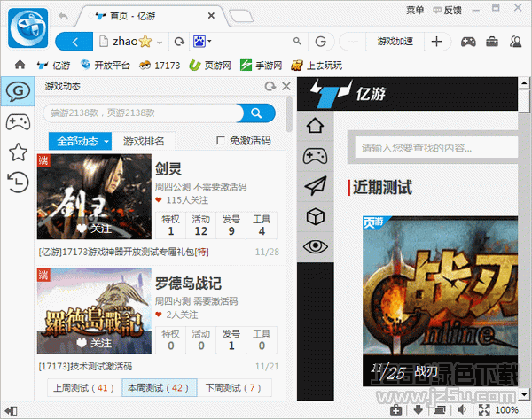Click the blue search button in panel

(256, 113)
